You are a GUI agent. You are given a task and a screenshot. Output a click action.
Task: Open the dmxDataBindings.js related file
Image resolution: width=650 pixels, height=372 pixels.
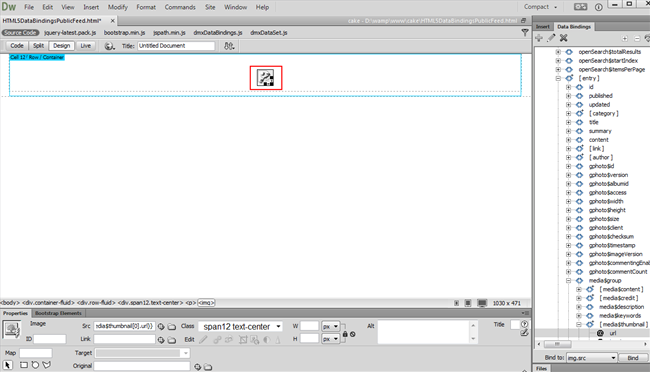[218, 32]
